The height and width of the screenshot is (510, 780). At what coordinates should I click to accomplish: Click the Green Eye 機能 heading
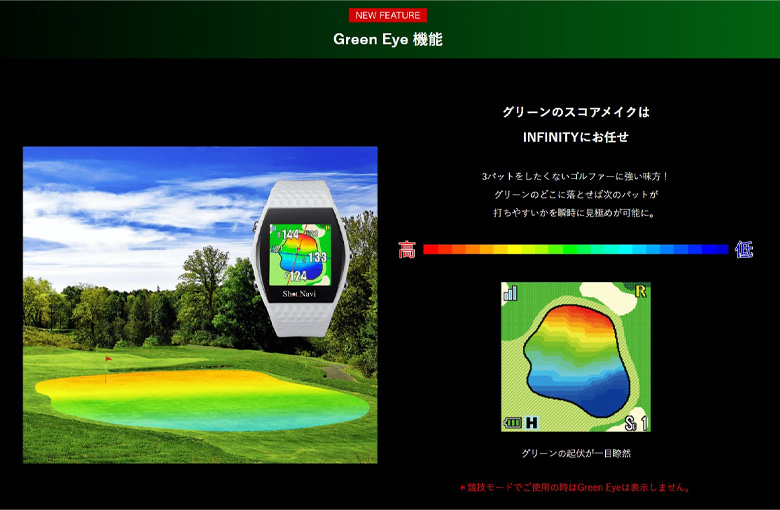click(x=388, y=39)
